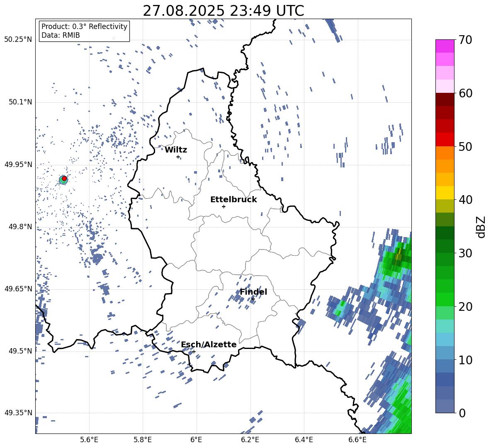The width and height of the screenshot is (491, 448).
Task: Click the orange 50 dBZ colorbar segment
Action: tap(445, 153)
